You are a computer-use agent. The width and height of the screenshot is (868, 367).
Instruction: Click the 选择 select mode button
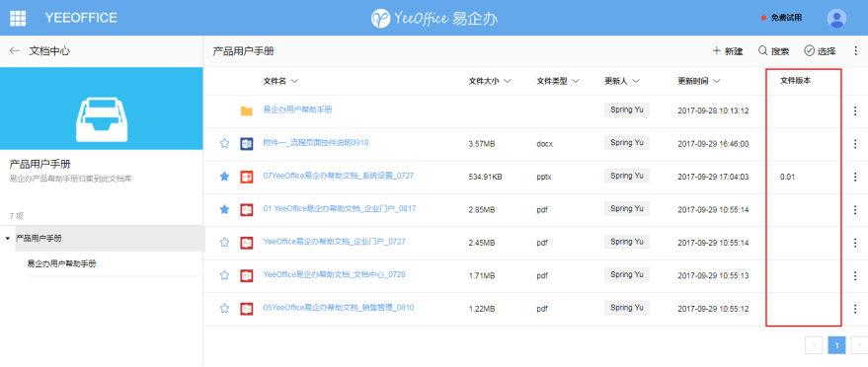pos(820,51)
